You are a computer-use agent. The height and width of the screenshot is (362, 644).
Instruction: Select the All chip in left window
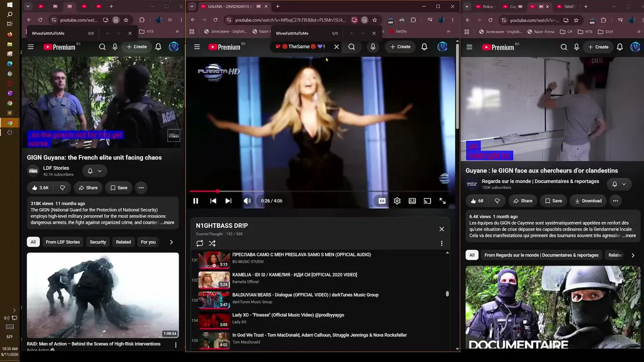click(x=33, y=242)
